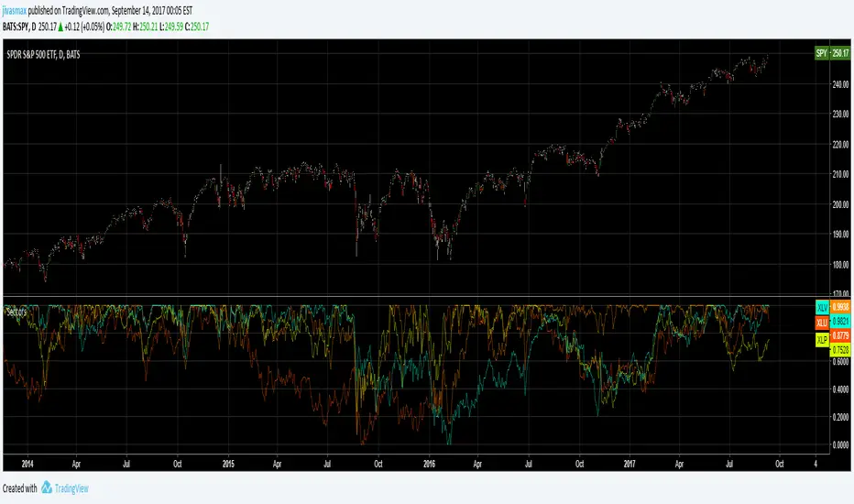This screenshot has width=854, height=504.
Task: Click the indicator axis label 0.6000
Action: coord(840,361)
